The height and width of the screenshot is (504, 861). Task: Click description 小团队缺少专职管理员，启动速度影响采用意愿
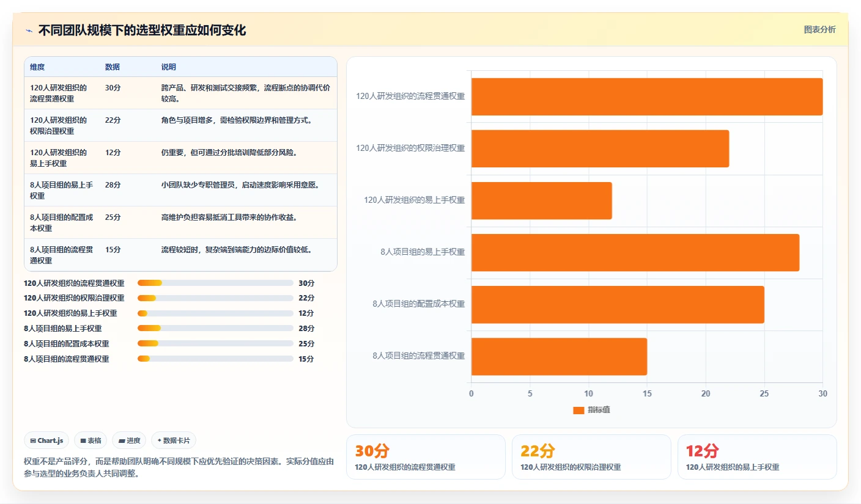242,184
